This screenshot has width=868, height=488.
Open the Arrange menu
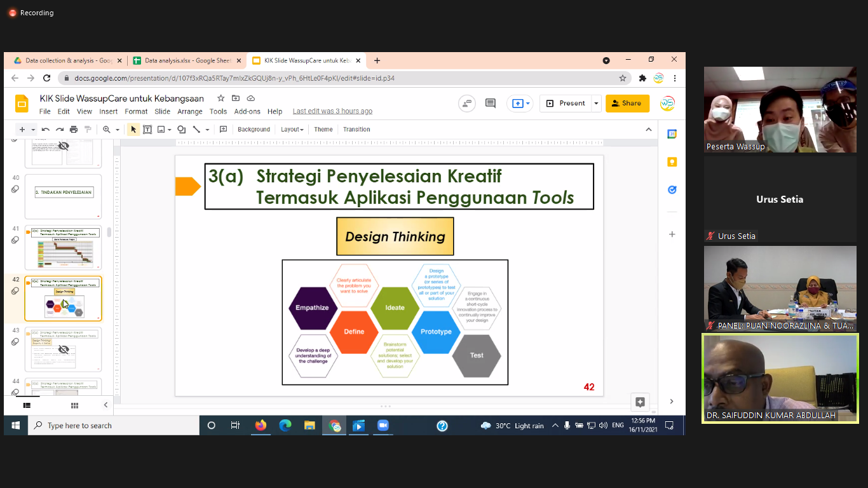coord(190,111)
